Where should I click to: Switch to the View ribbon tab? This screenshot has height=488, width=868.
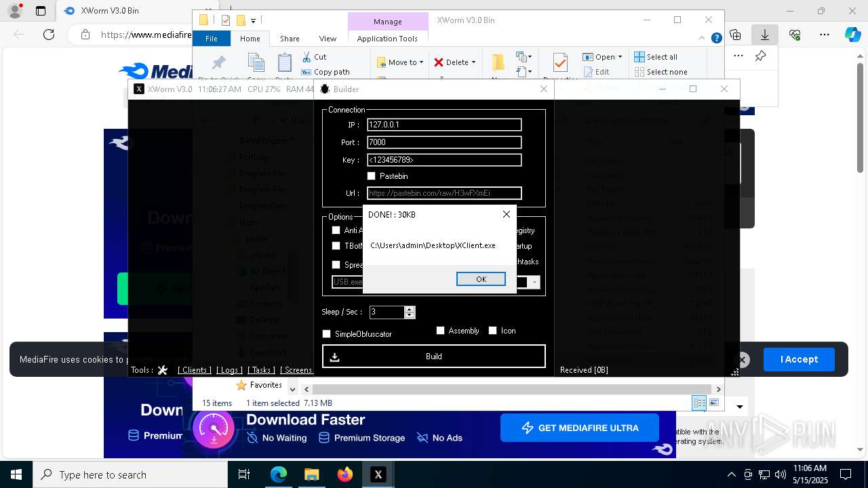click(x=328, y=39)
